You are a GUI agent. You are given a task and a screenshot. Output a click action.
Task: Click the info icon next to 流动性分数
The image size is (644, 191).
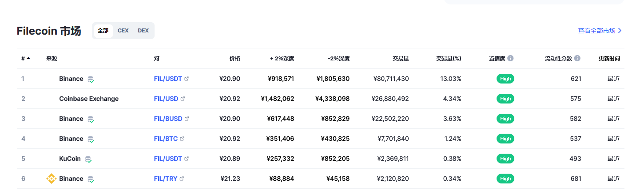coord(577,58)
